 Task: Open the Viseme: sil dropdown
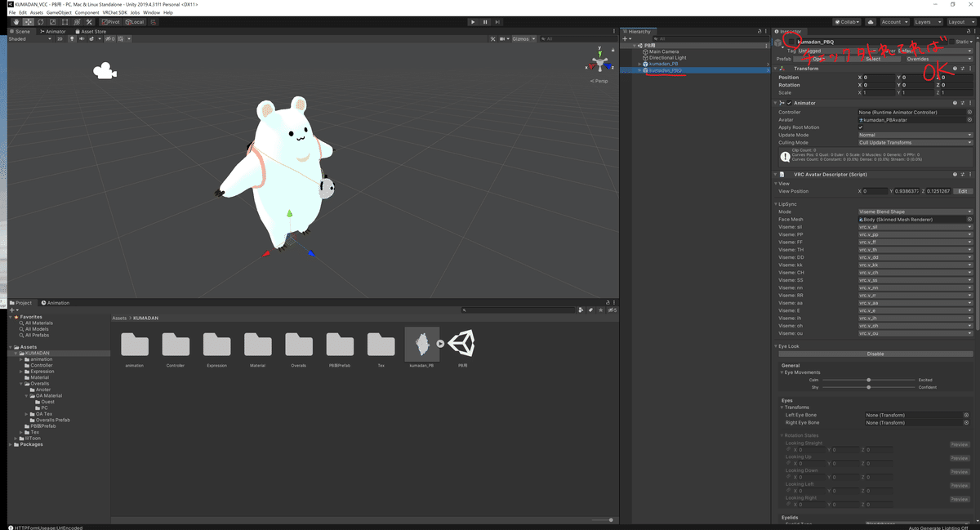[915, 227]
